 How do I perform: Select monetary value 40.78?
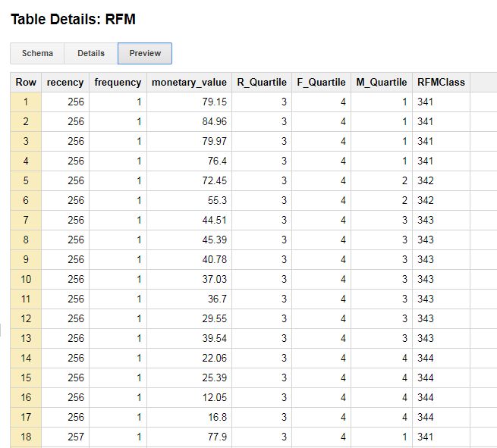214,259
